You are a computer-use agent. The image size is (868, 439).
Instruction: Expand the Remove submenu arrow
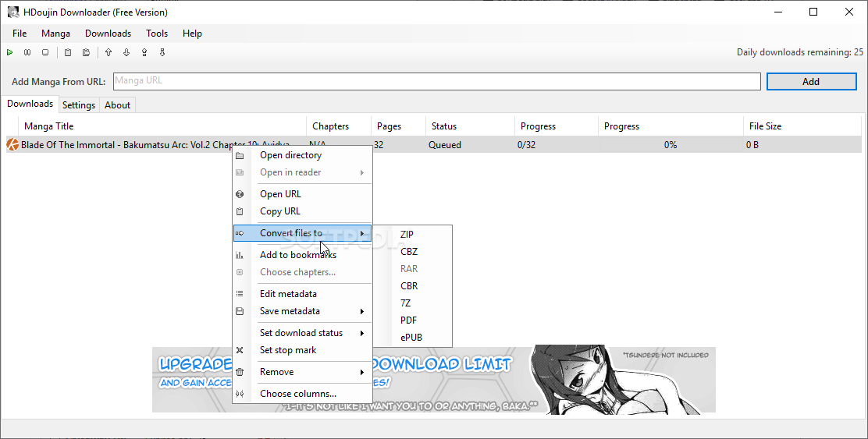click(x=362, y=372)
